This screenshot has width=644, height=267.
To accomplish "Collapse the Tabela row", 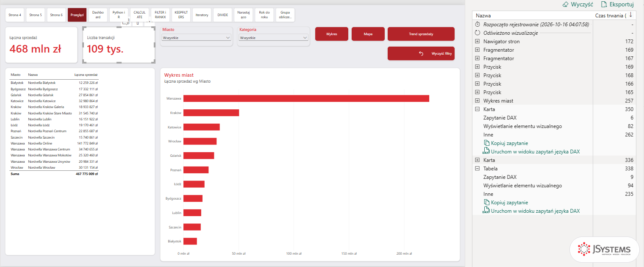I will [477, 169].
